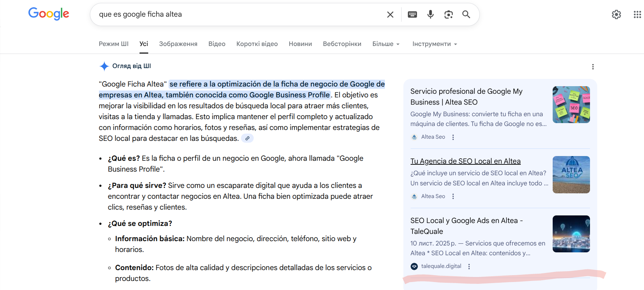Expand the Більше dropdown
Screen dimensions: 644x290
386,44
